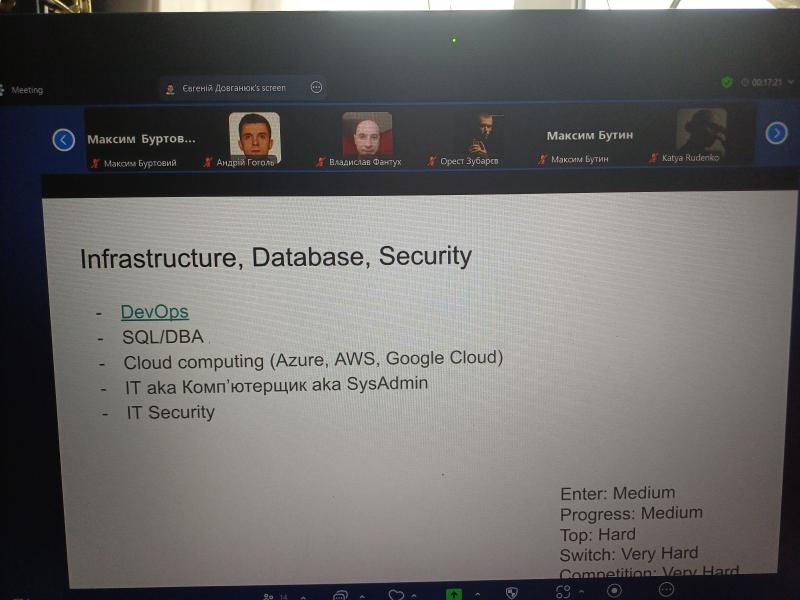Open the DevOps link on the slide

[x=155, y=312]
